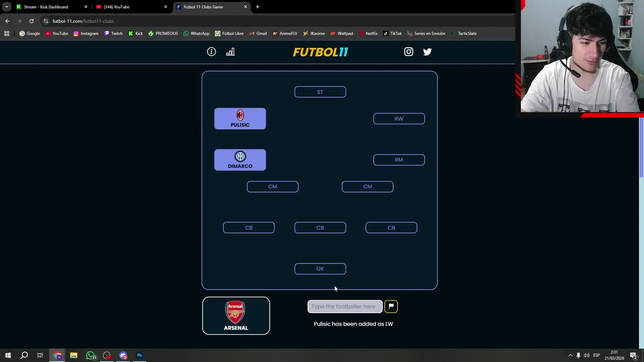Open the Windows Start menu
Screen dimensions: 644x362
tap(8, 355)
